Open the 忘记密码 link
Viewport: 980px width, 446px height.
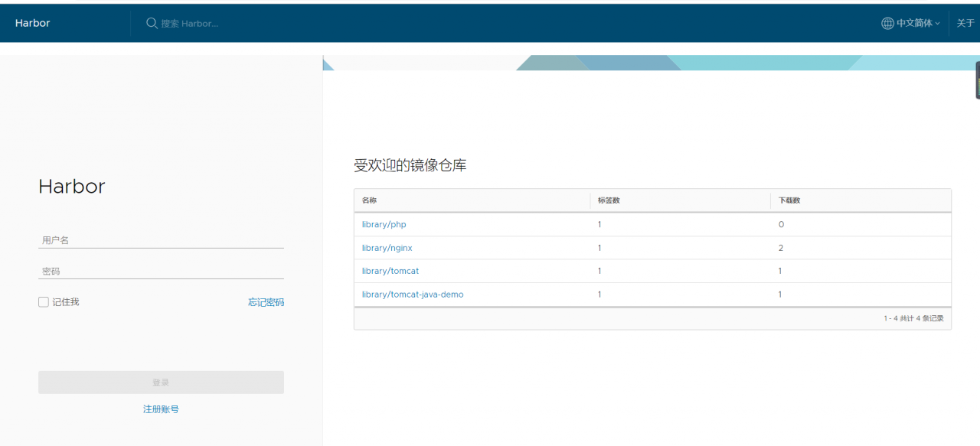266,302
